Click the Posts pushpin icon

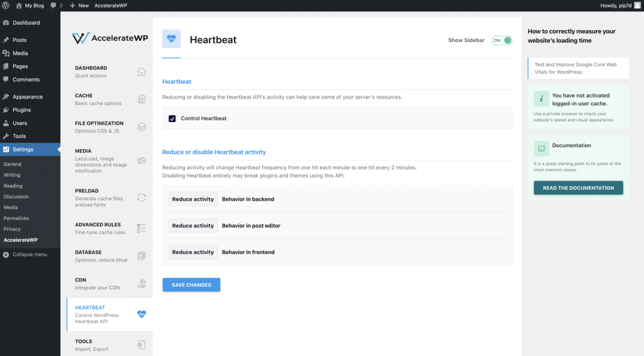click(6, 40)
